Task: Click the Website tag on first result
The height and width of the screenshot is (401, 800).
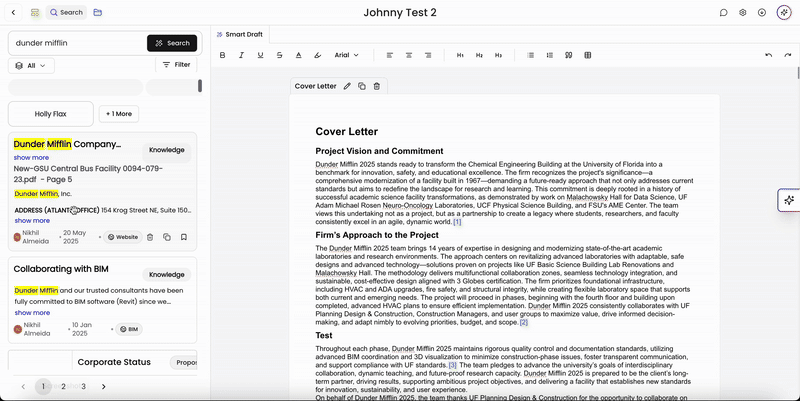Action: (122, 237)
